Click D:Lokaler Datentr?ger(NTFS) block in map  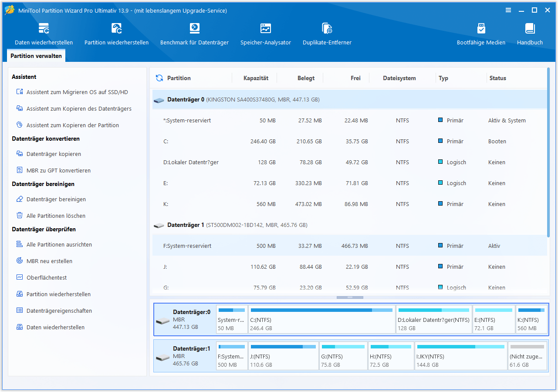coord(434,319)
